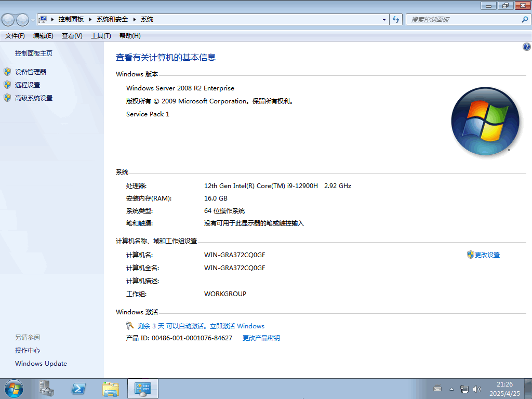Open the 帮助 menu
Image resolution: width=532 pixels, height=399 pixels.
tap(130, 35)
